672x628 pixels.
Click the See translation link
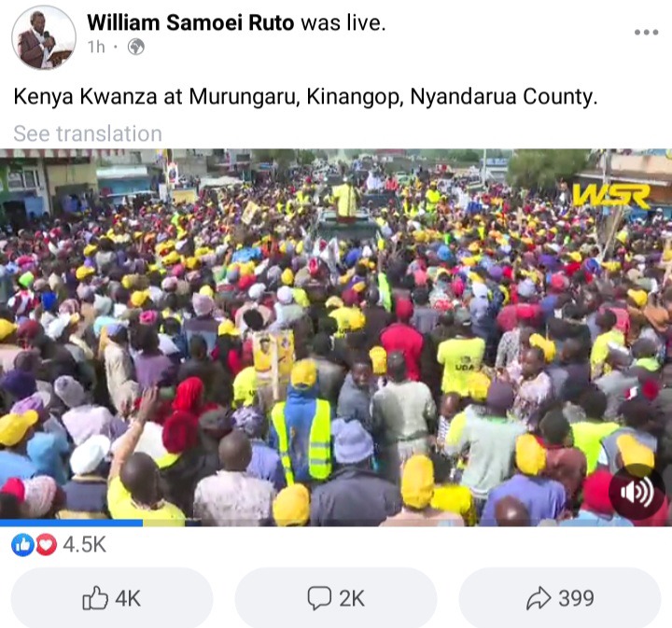pos(88,133)
